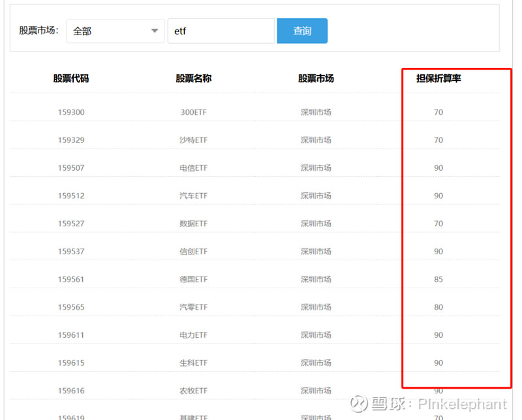This screenshot has width=522, height=420.
Task: Select stock code 159507
Action: click(x=71, y=168)
